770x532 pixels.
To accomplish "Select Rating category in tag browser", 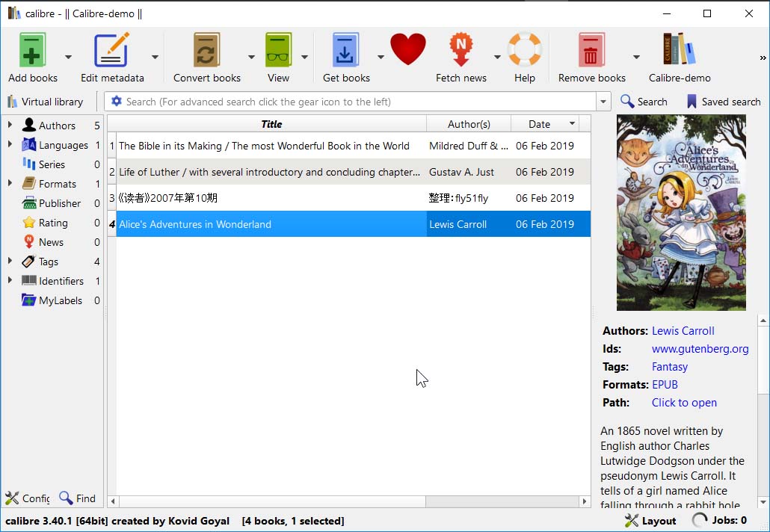I will (x=53, y=223).
